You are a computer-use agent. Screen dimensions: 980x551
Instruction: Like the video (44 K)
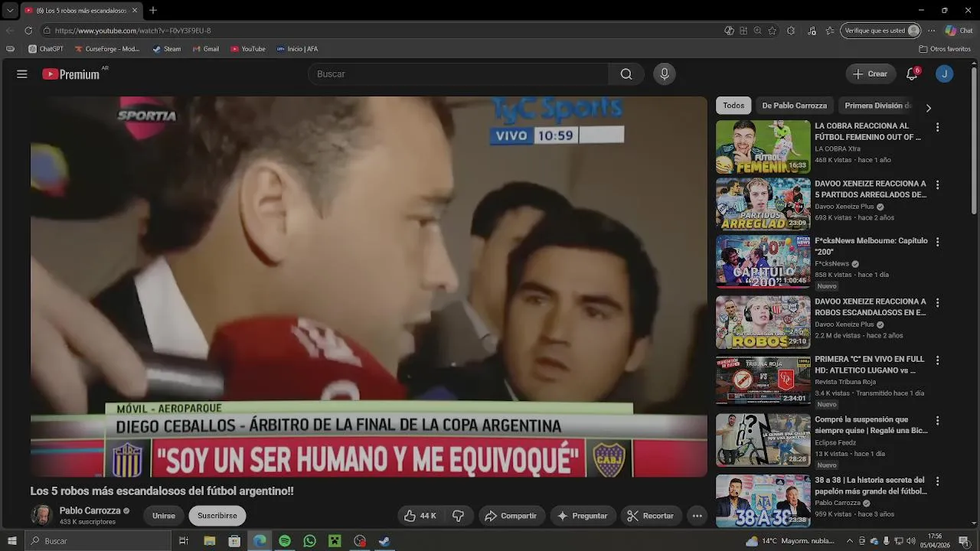tap(420, 516)
